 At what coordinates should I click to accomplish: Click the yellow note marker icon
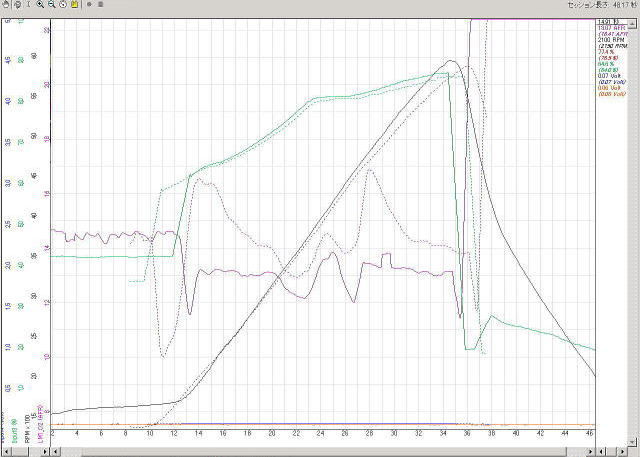[x=74, y=4]
